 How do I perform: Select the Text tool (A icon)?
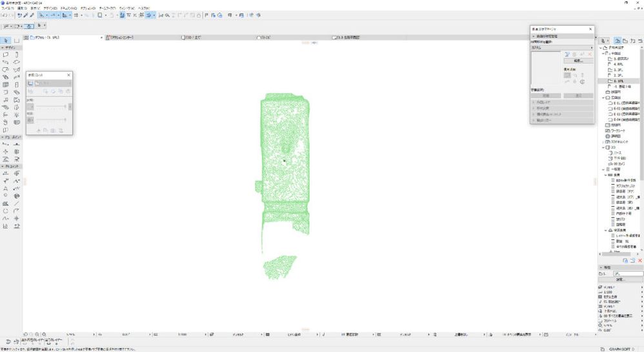tap(6, 189)
